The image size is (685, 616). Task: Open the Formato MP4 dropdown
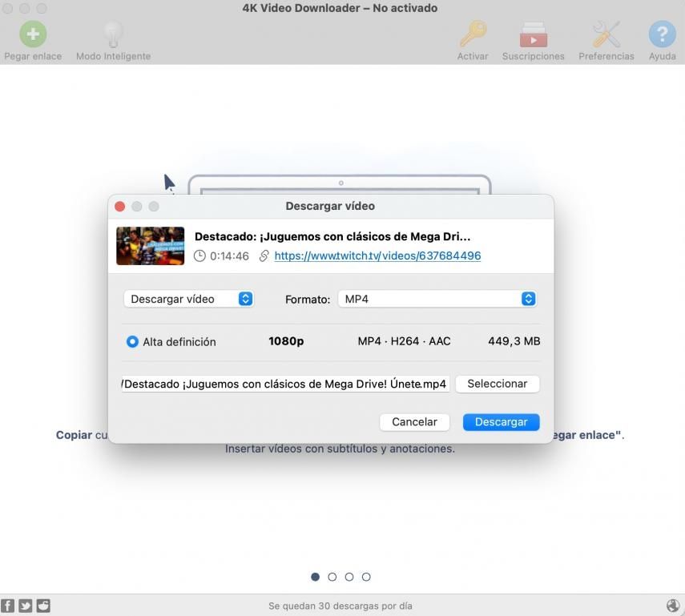(x=437, y=299)
